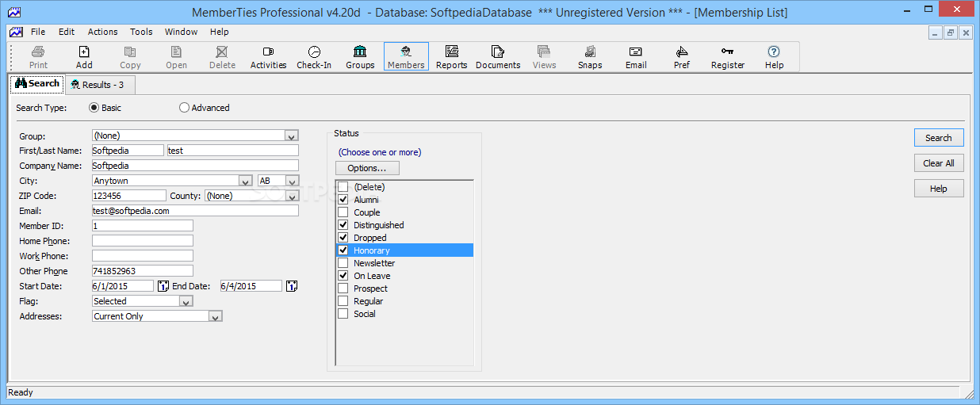
Task: Click the Copy toolbar icon
Action: (x=130, y=57)
